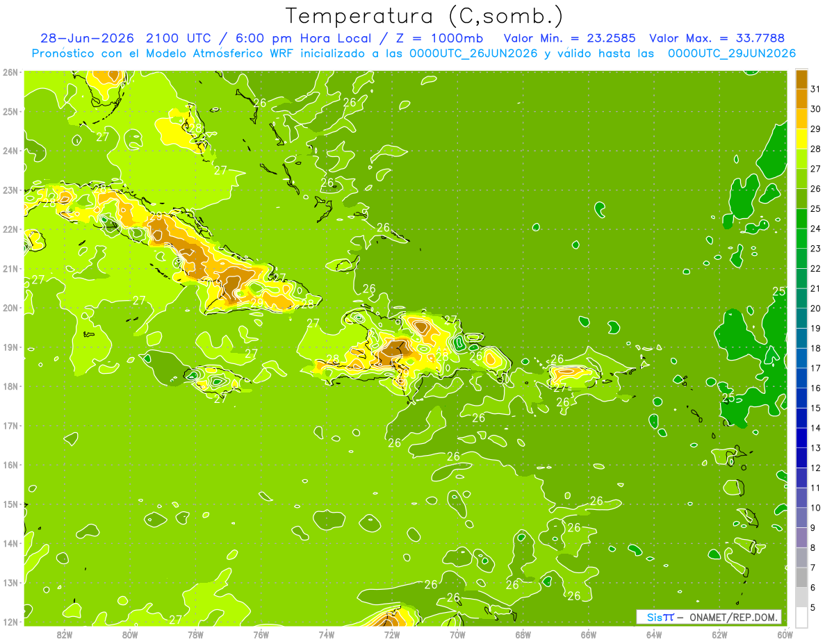Click the color scale label "10"
The image size is (834, 644).
point(815,508)
